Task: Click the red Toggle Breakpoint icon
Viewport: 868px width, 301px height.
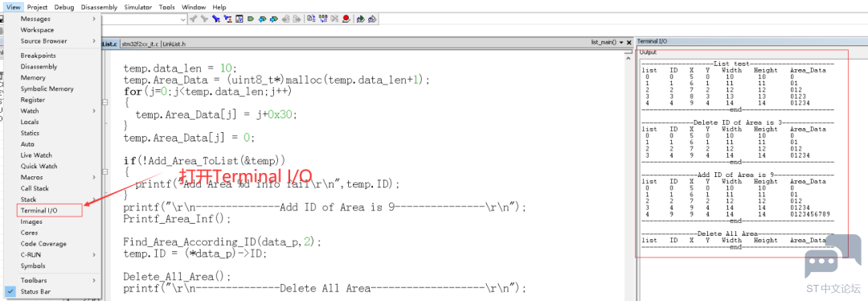Action: pos(346,19)
